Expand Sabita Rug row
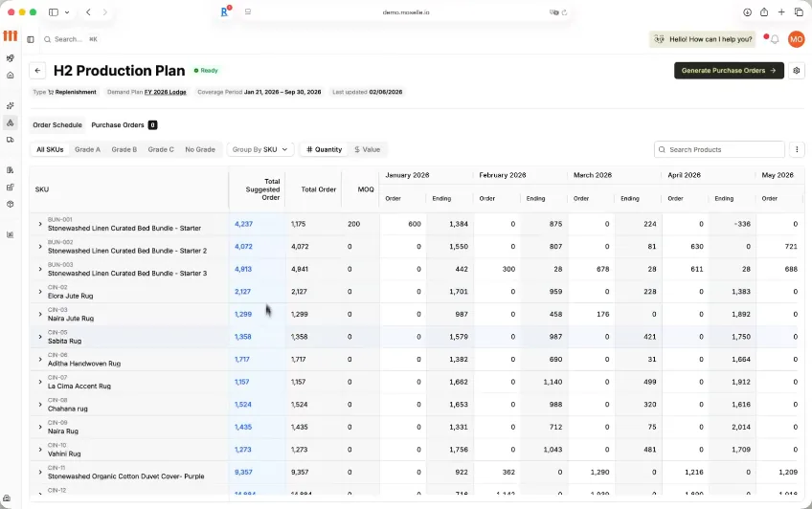Viewport: 812px width, 509px height. pyautogui.click(x=40, y=337)
